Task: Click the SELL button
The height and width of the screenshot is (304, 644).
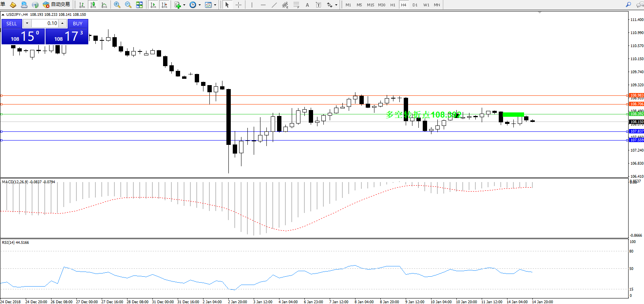Action: pyautogui.click(x=12, y=24)
